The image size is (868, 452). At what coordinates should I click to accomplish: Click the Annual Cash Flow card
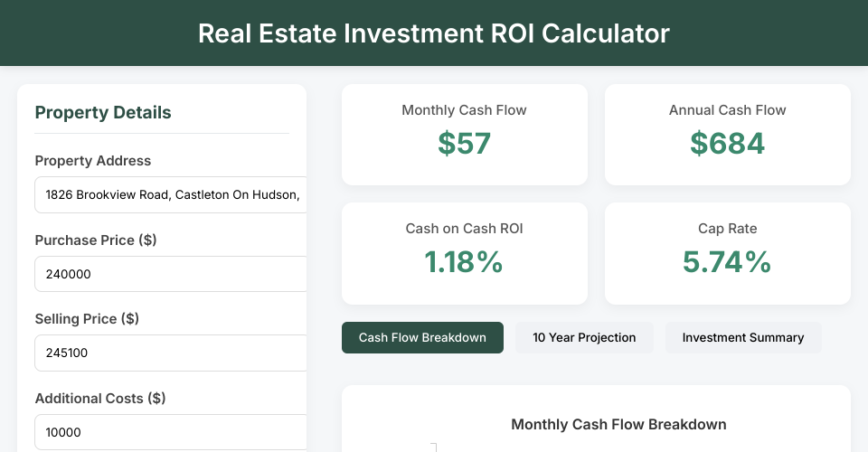(727, 135)
